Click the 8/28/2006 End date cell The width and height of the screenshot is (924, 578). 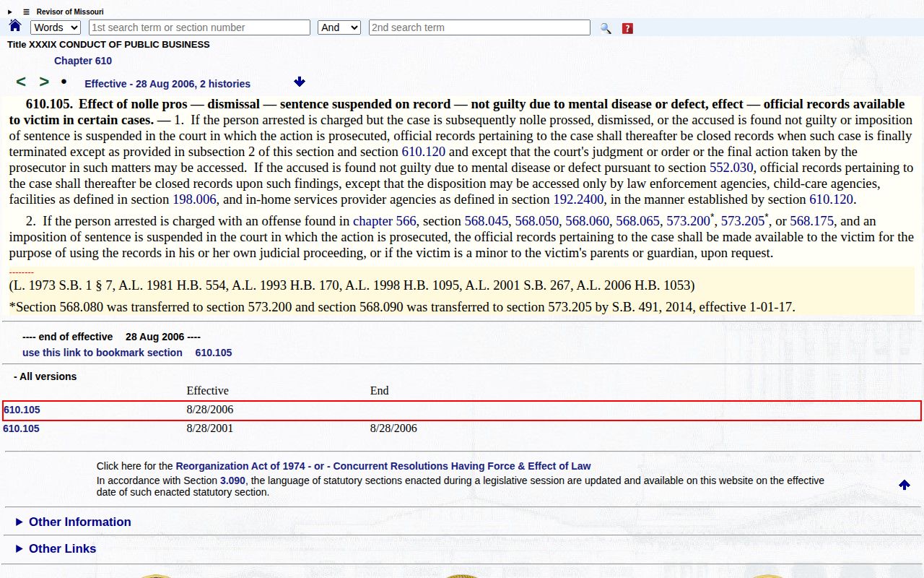click(x=393, y=428)
